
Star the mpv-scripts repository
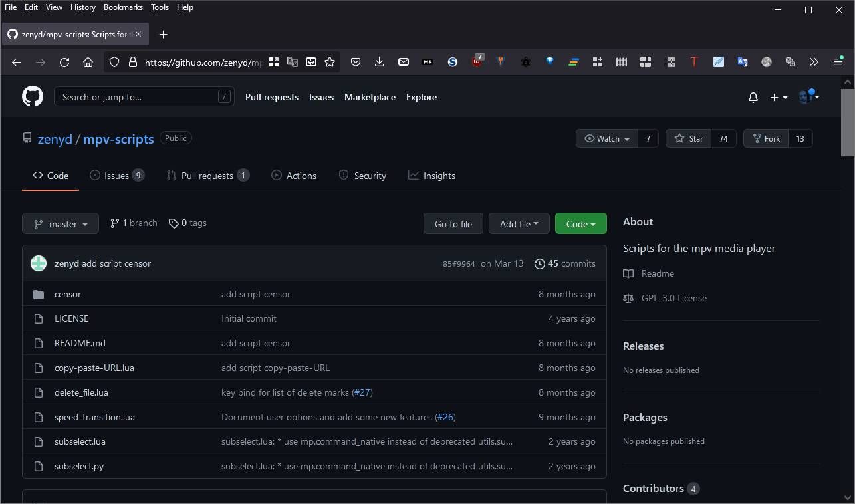pos(689,138)
